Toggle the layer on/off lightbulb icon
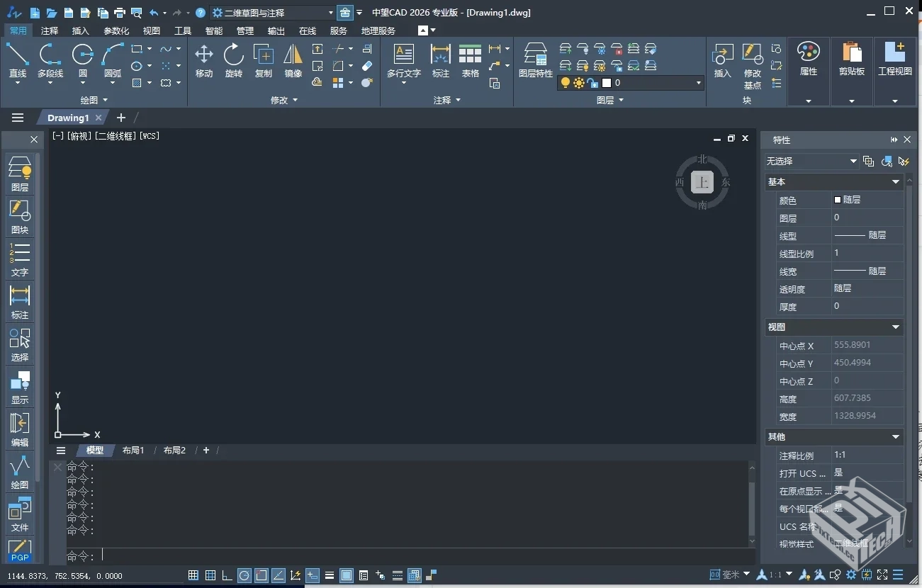This screenshot has width=922, height=588. pyautogui.click(x=565, y=83)
